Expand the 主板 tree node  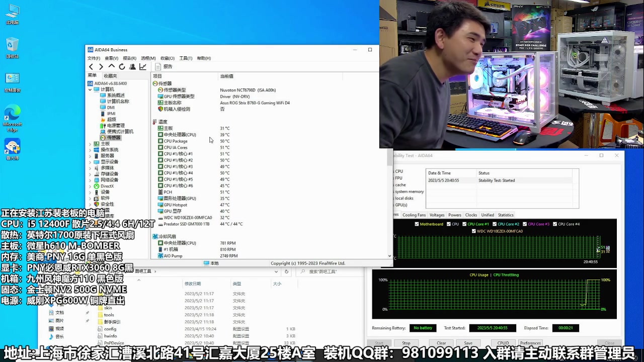point(90,144)
